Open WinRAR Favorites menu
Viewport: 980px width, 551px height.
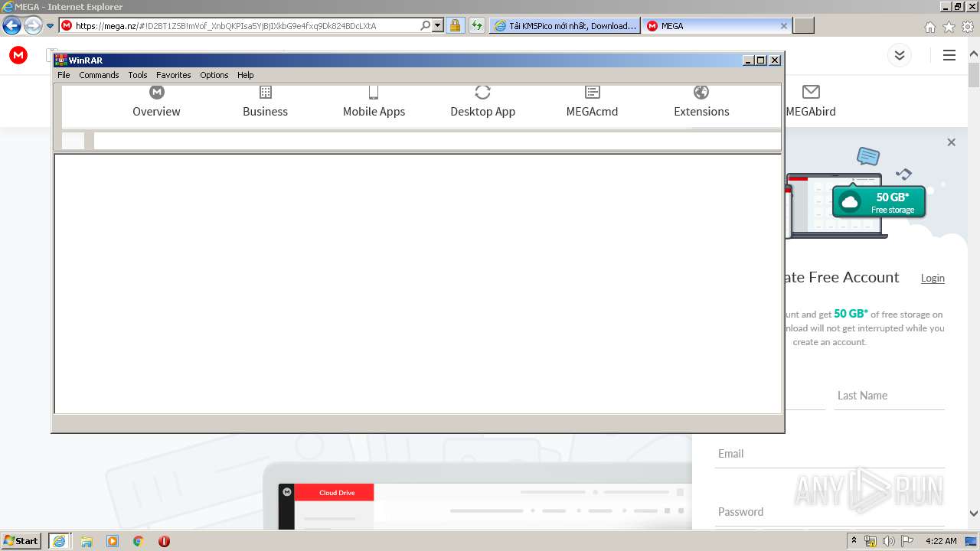point(174,75)
